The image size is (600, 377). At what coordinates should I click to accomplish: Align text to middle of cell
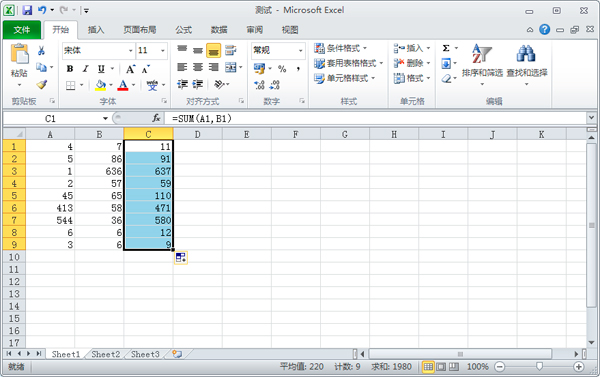pos(198,50)
